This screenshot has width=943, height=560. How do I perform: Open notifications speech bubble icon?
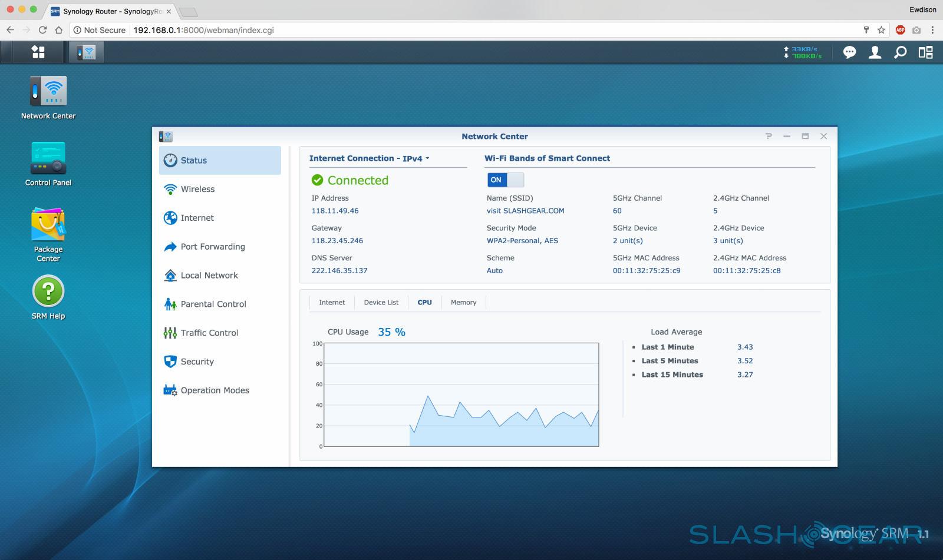[x=849, y=52]
